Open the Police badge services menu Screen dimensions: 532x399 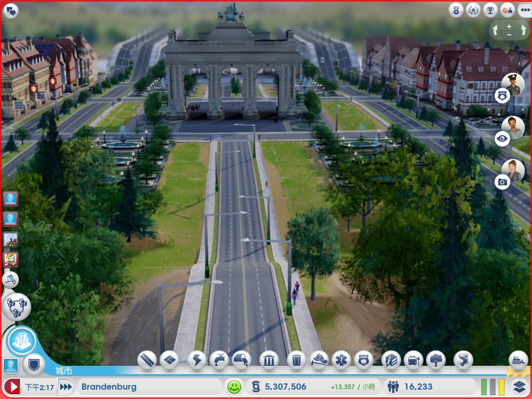coord(364,360)
